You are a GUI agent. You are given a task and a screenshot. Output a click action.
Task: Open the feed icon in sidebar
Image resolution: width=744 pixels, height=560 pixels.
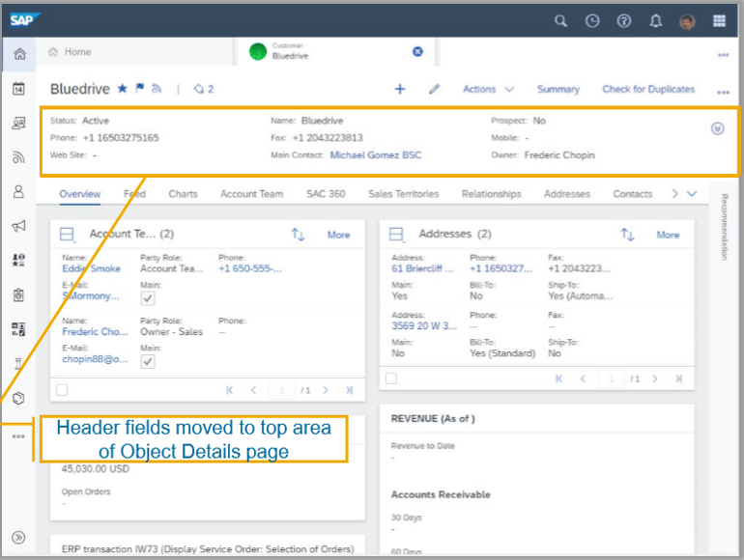click(18, 157)
